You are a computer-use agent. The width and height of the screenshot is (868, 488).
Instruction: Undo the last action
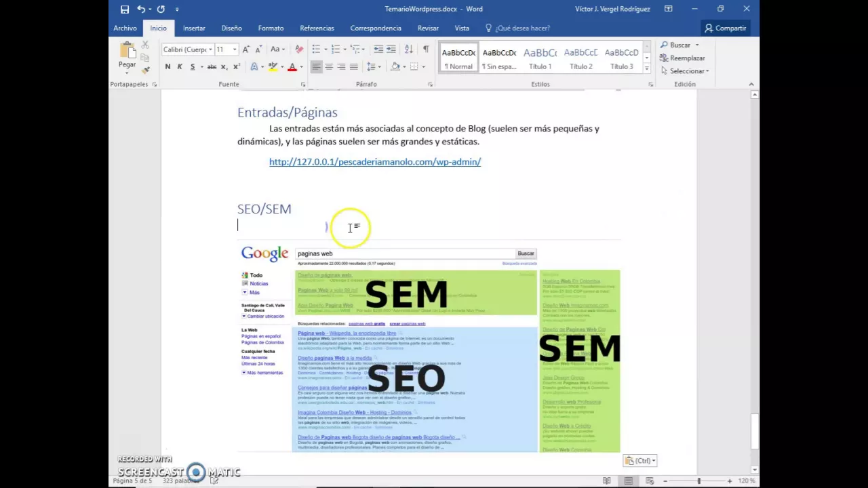tap(141, 9)
